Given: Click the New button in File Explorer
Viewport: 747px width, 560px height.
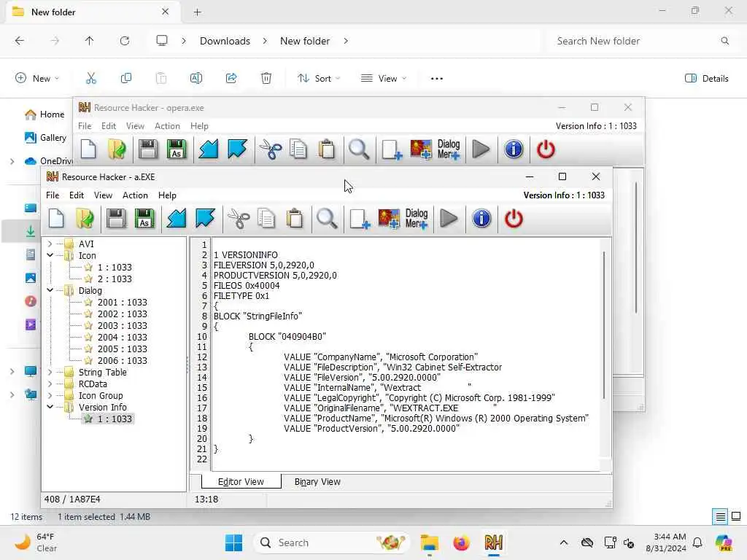Looking at the screenshot, I should click(x=37, y=78).
